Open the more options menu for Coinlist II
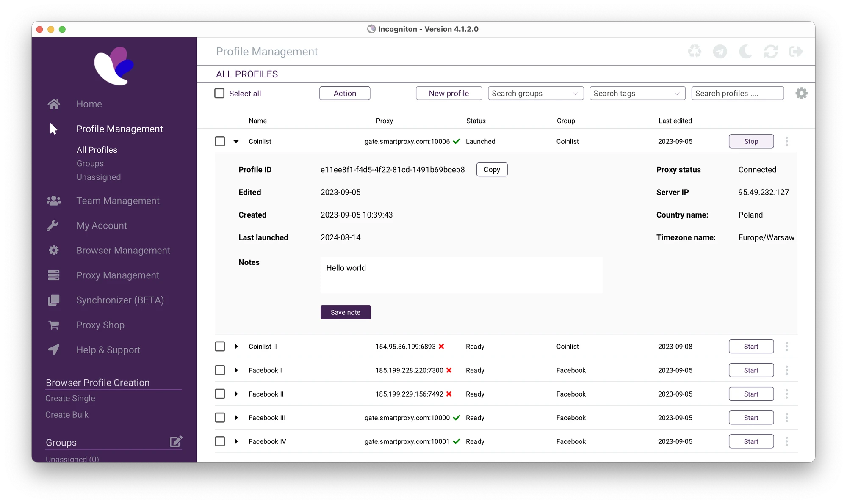This screenshot has width=847, height=504. [787, 347]
